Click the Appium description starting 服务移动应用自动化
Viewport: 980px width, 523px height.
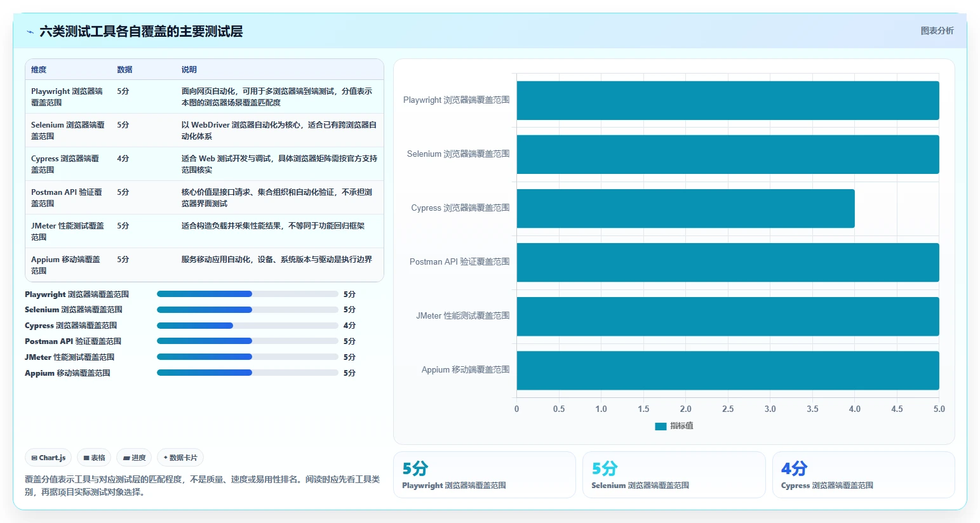pyautogui.click(x=277, y=259)
